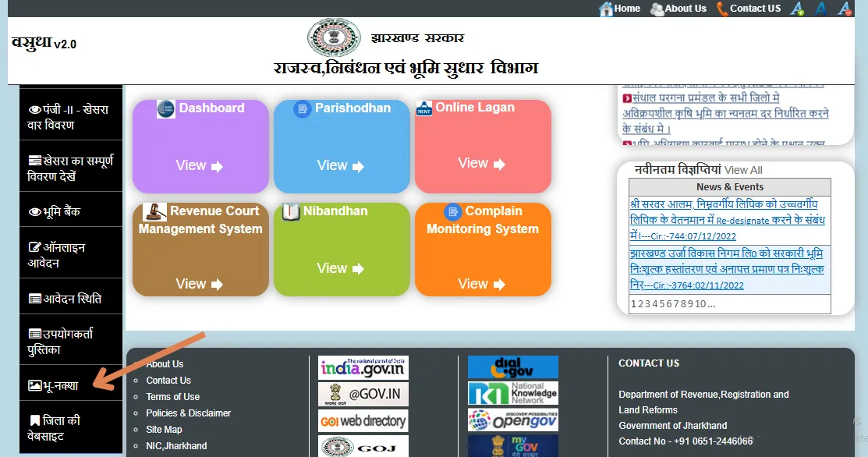This screenshot has height=457, width=868.
Task: Click footer Contact Us link
Action: [168, 381]
